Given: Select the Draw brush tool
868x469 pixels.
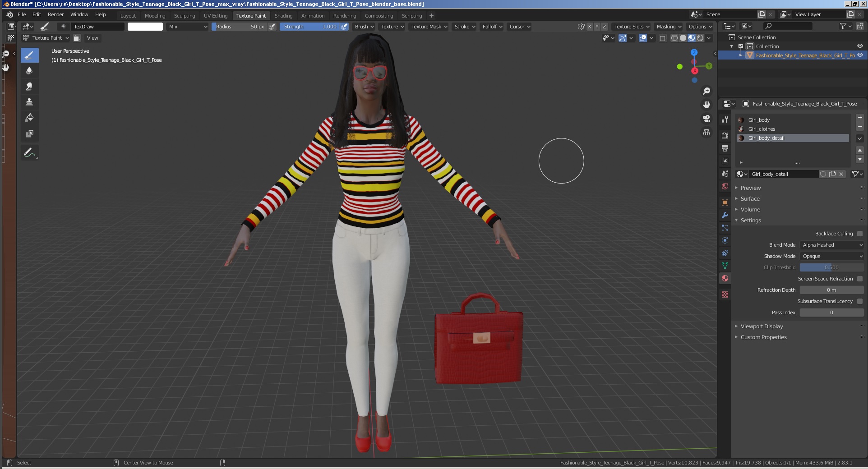Looking at the screenshot, I should pyautogui.click(x=29, y=55).
